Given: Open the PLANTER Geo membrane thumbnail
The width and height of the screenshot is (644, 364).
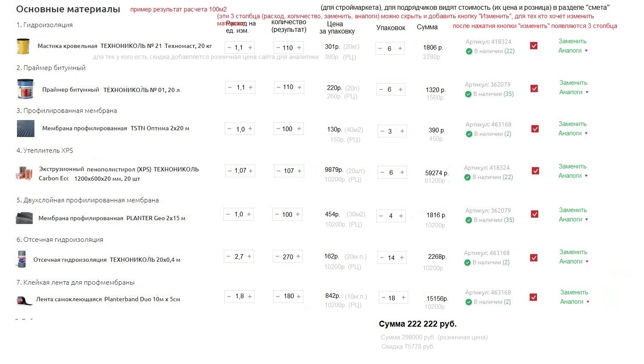Looking at the screenshot, I should click(24, 218).
